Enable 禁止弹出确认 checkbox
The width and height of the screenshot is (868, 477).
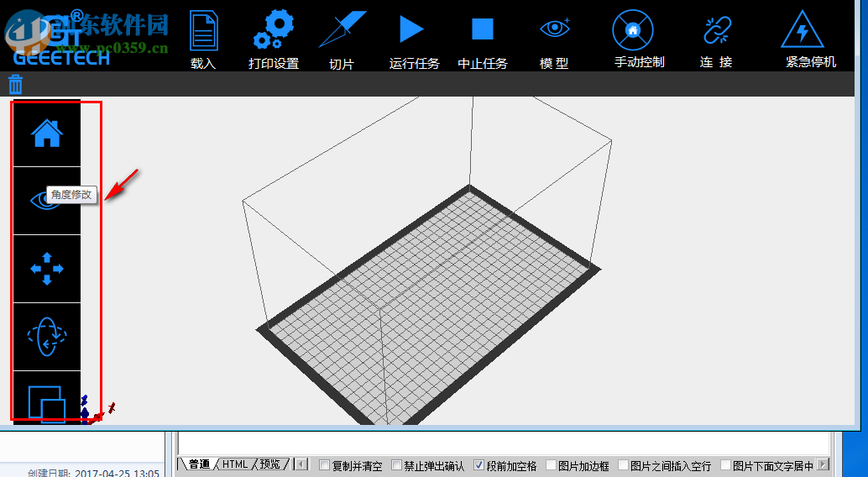[x=396, y=465]
